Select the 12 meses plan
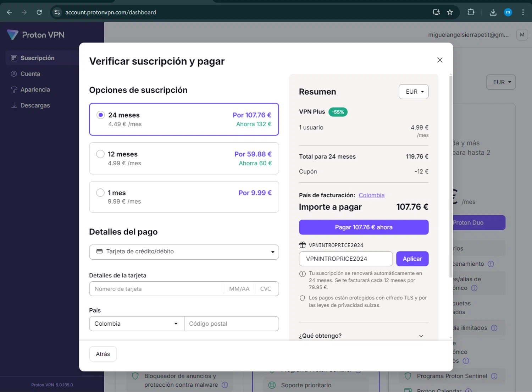 [x=100, y=154]
